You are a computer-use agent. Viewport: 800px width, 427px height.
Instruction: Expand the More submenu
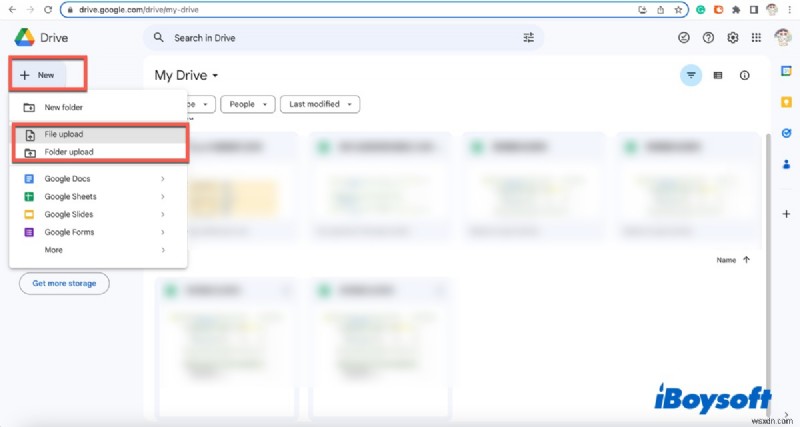(x=98, y=250)
